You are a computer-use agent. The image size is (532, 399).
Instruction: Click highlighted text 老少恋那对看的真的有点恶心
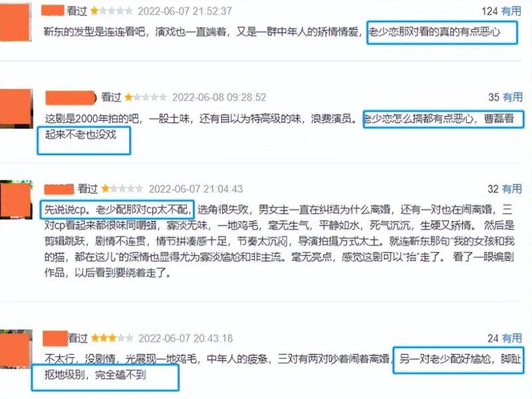[x=435, y=32]
